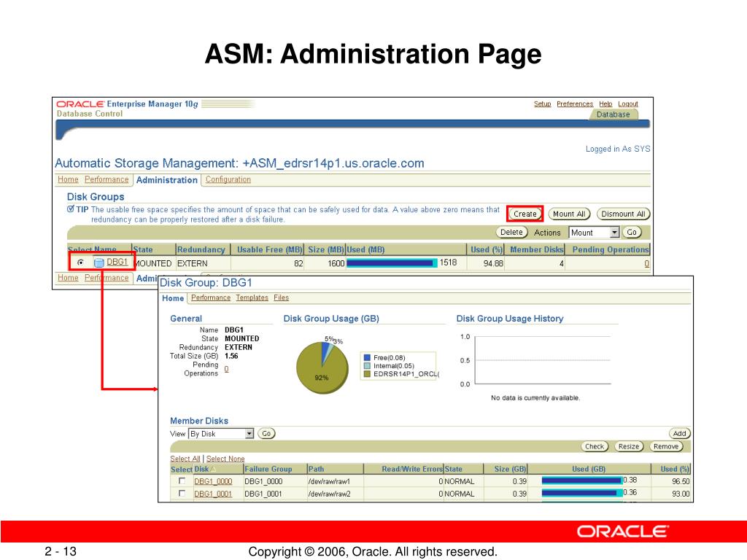Click the Dismount All button
This screenshot has width=747, height=560.
click(623, 214)
